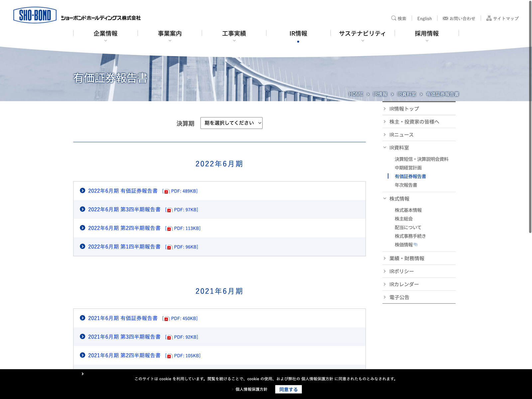
Task: Expand the 企業情報 navigation menu
Action: (105, 34)
